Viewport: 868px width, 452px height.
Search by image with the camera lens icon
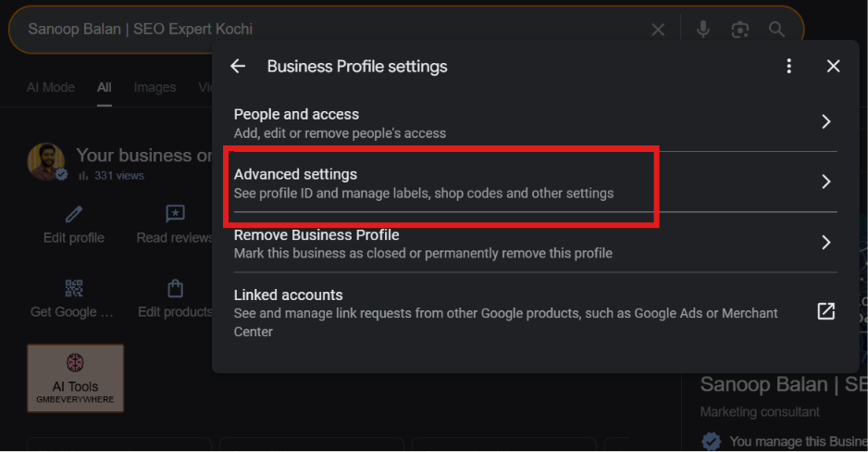(740, 30)
